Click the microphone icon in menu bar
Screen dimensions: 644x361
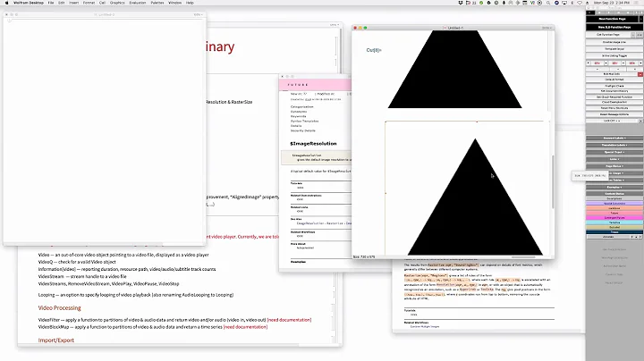504,3
